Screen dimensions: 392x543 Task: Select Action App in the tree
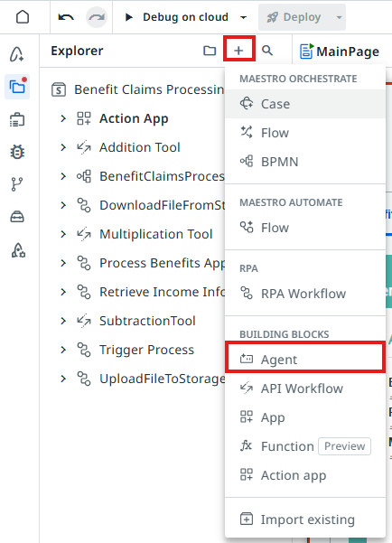click(x=134, y=118)
